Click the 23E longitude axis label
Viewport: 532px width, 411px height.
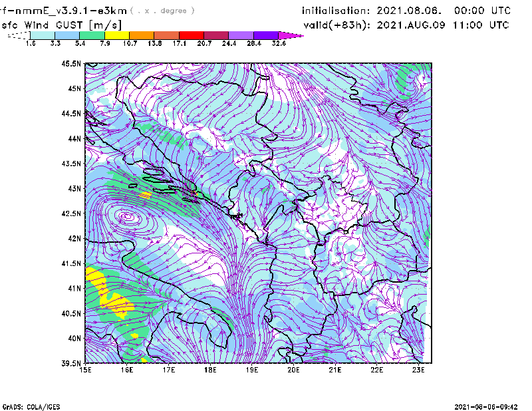[x=419, y=369]
